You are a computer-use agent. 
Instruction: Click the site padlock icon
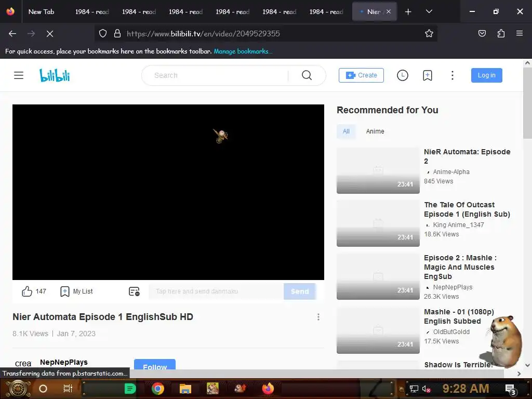point(117,34)
